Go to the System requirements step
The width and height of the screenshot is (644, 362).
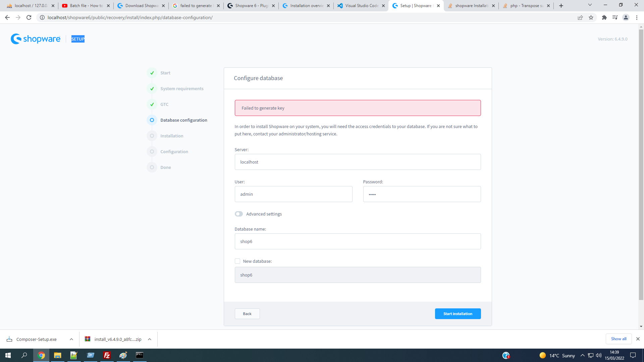(x=182, y=88)
